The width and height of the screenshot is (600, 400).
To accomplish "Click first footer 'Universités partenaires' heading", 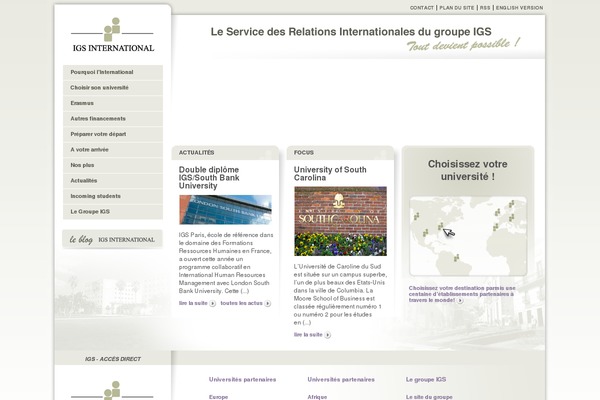I will pos(243,380).
